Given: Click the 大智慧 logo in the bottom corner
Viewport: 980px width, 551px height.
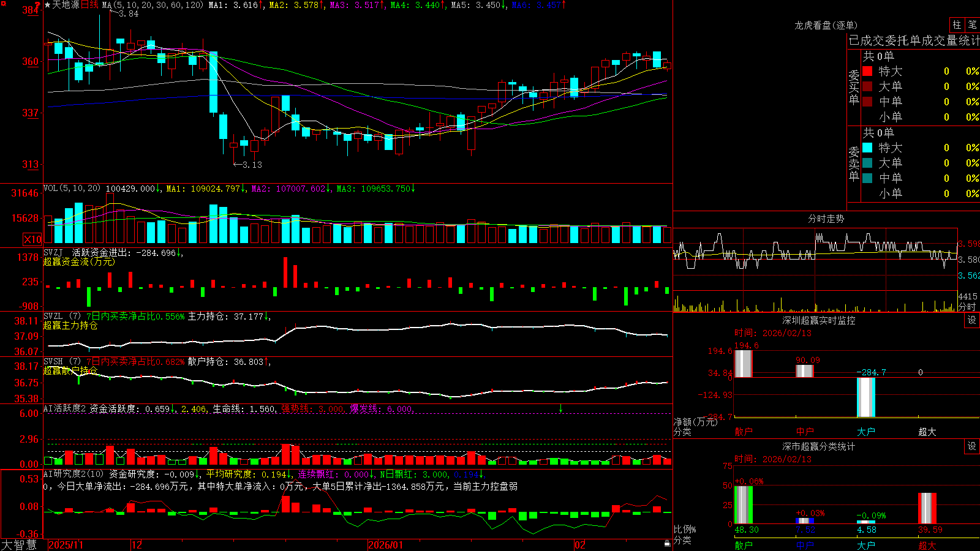Looking at the screenshot, I should pyautogui.click(x=19, y=545).
